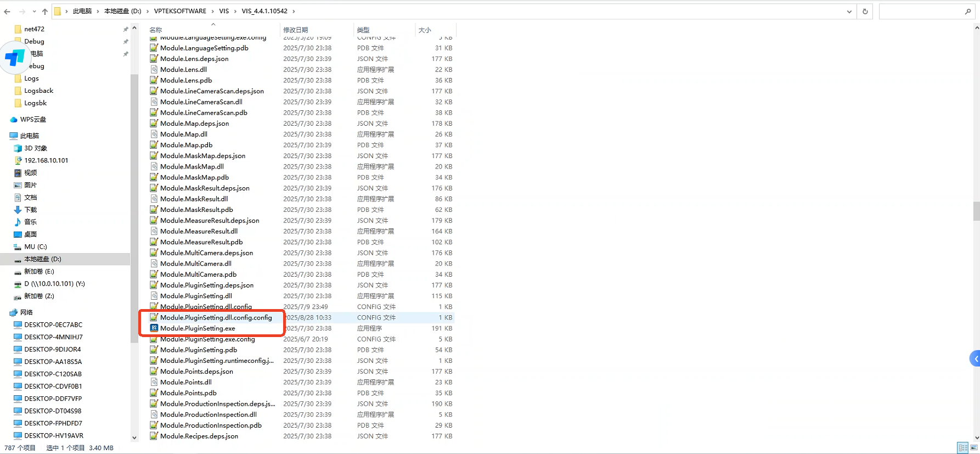The image size is (980, 454).
Task: Go to 此电脑 in address breadcrumb
Action: pyautogui.click(x=82, y=12)
